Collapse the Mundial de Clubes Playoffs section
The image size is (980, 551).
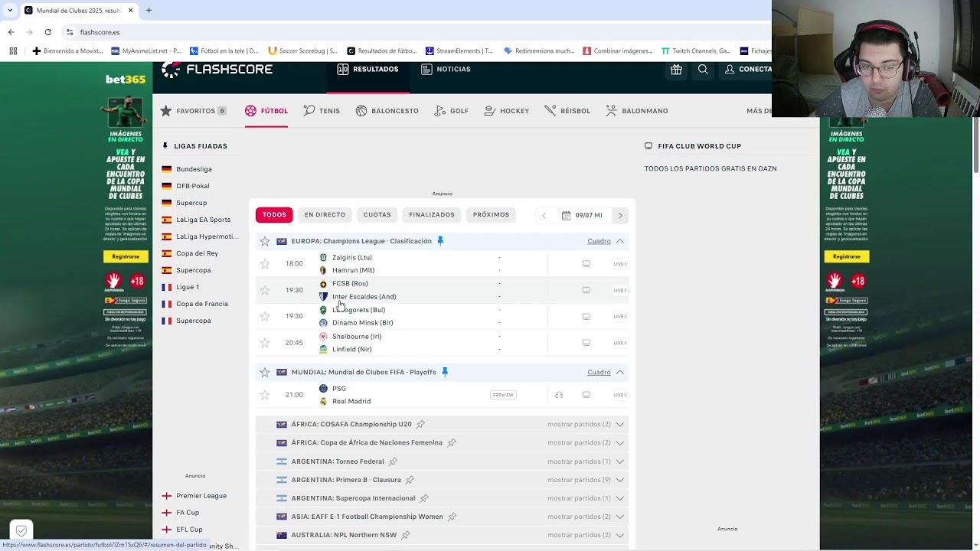pos(620,372)
